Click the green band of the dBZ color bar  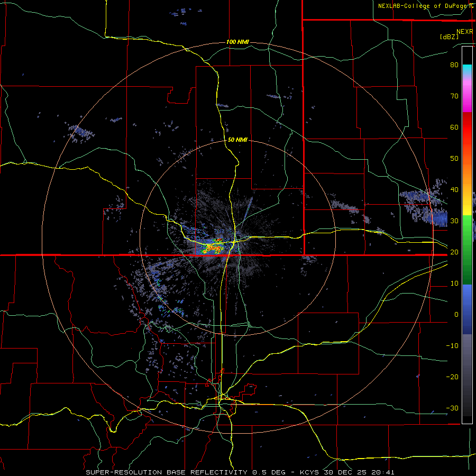coord(467,250)
